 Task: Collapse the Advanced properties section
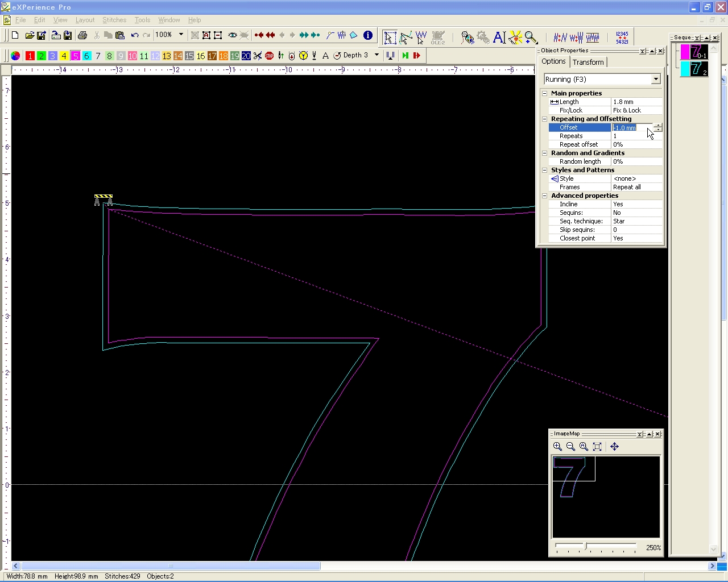click(x=544, y=196)
